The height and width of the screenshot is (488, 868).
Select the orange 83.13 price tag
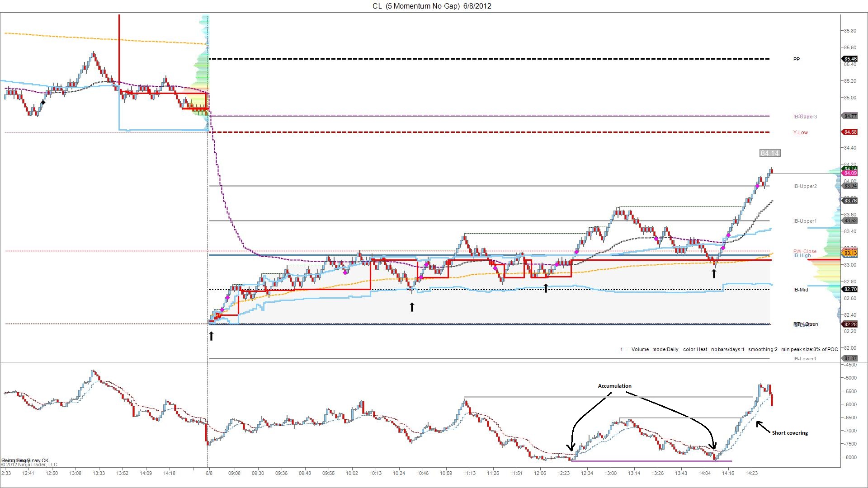tap(849, 253)
